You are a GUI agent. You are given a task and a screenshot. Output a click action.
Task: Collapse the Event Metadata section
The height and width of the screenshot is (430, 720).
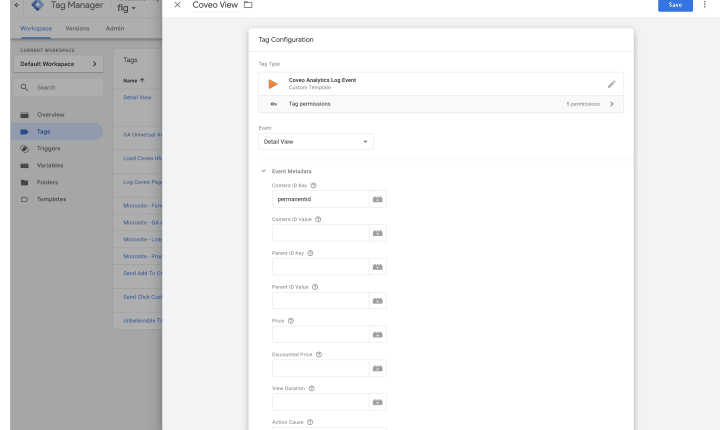264,171
